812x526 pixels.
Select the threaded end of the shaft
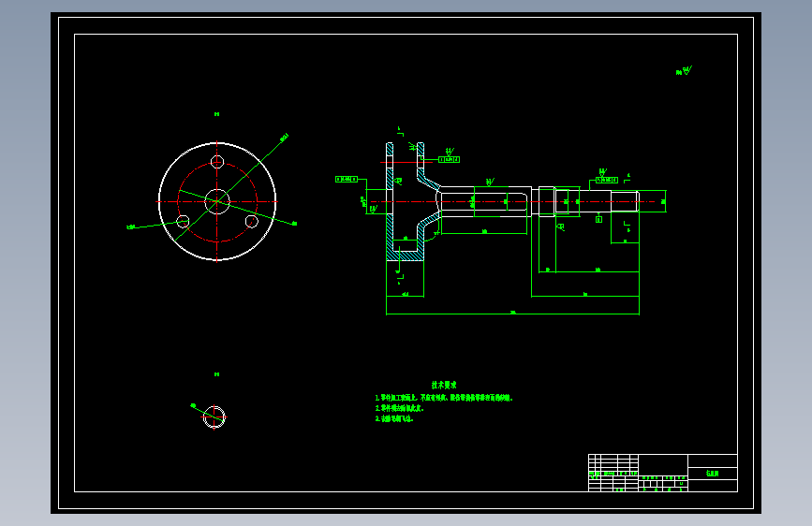[x=625, y=201]
